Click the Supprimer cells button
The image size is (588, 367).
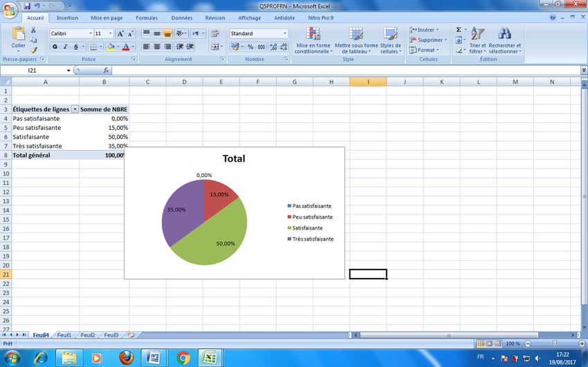click(x=428, y=39)
